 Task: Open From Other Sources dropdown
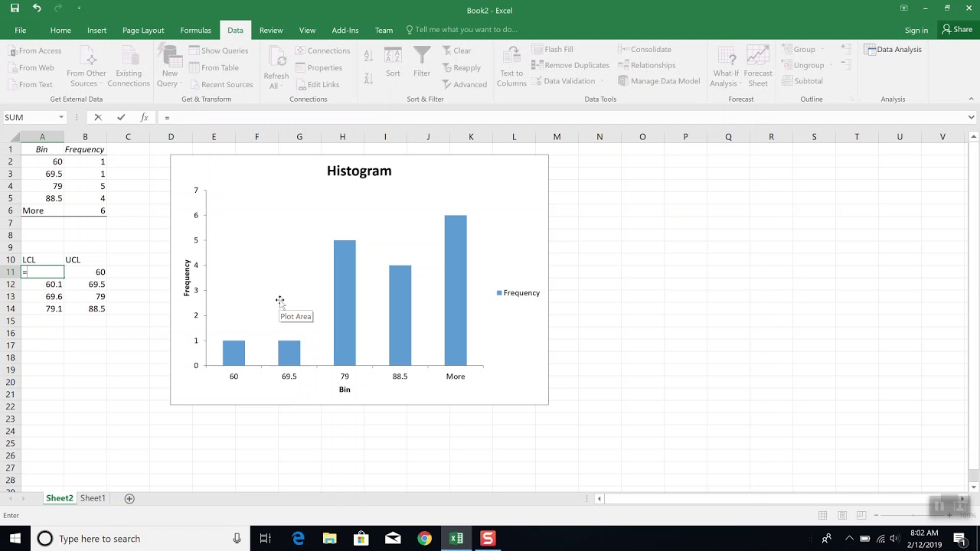pos(87,68)
